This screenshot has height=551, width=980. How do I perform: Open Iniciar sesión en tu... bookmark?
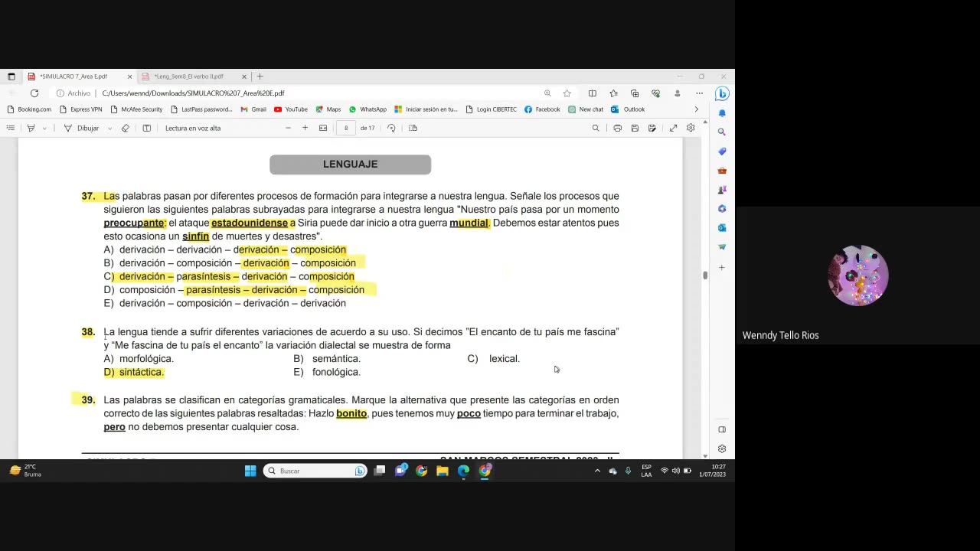[426, 109]
